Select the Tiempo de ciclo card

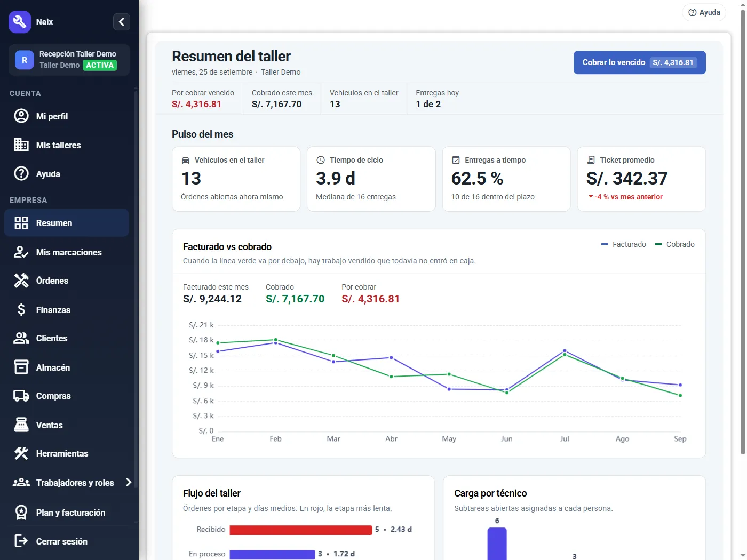(x=371, y=179)
